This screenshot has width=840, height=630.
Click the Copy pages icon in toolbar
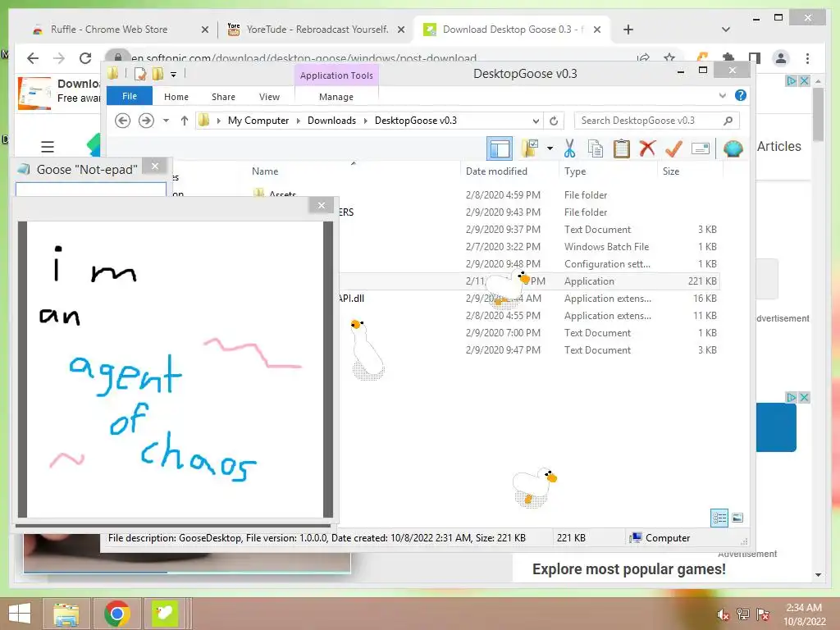coord(596,148)
